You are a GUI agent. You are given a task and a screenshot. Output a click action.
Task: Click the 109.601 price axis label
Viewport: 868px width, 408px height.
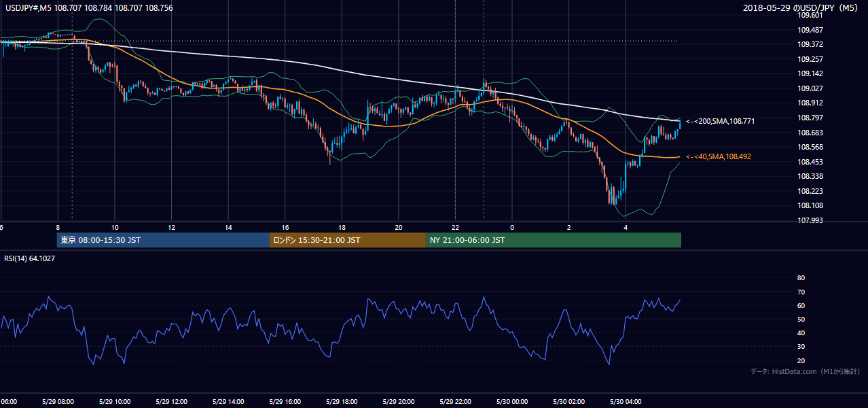[810, 15]
